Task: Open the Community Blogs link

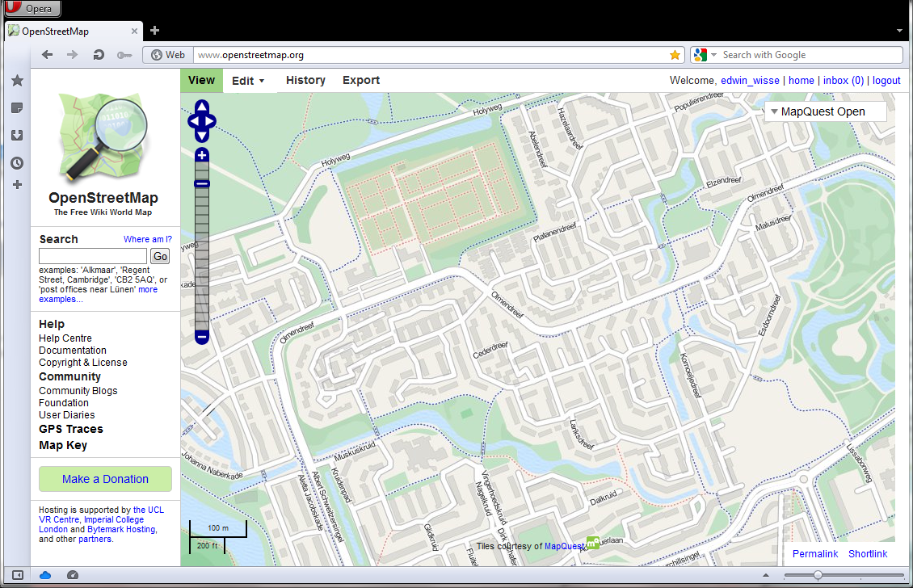Action: (78, 391)
